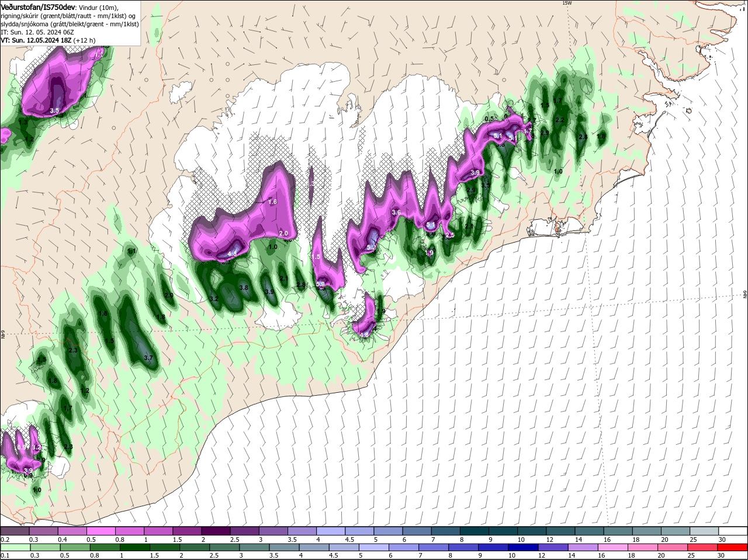Pick the snow scale swatch between 0.2 and 0.3
This screenshot has height=560, width=748.
coord(16,531)
